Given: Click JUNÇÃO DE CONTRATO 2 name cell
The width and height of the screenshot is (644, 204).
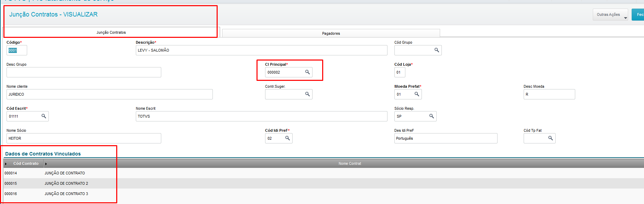Looking at the screenshot, I should click(x=66, y=183).
